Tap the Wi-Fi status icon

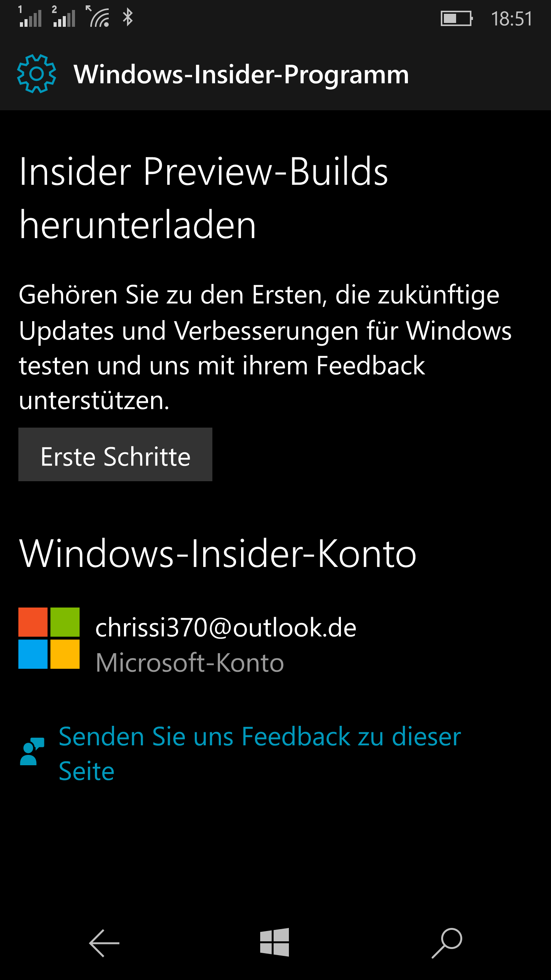98,16
